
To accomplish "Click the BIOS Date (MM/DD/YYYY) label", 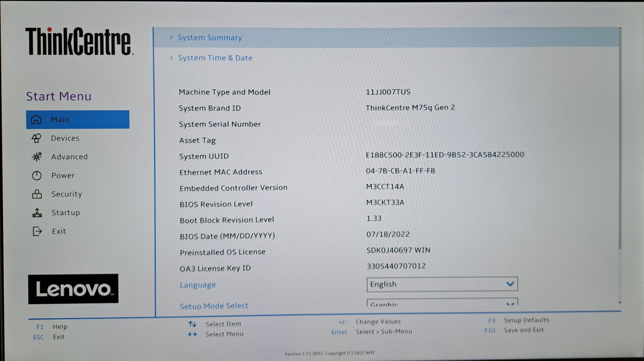I will pyautogui.click(x=227, y=236).
